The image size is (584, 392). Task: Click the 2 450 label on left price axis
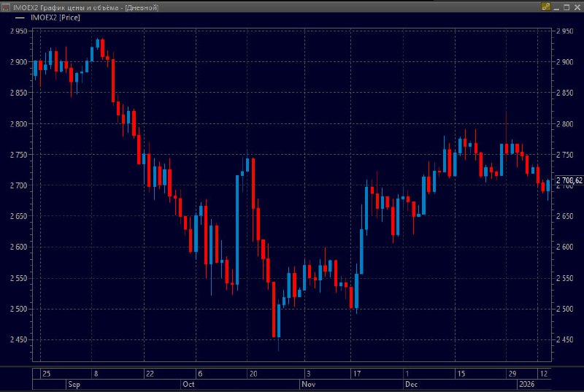point(17,340)
